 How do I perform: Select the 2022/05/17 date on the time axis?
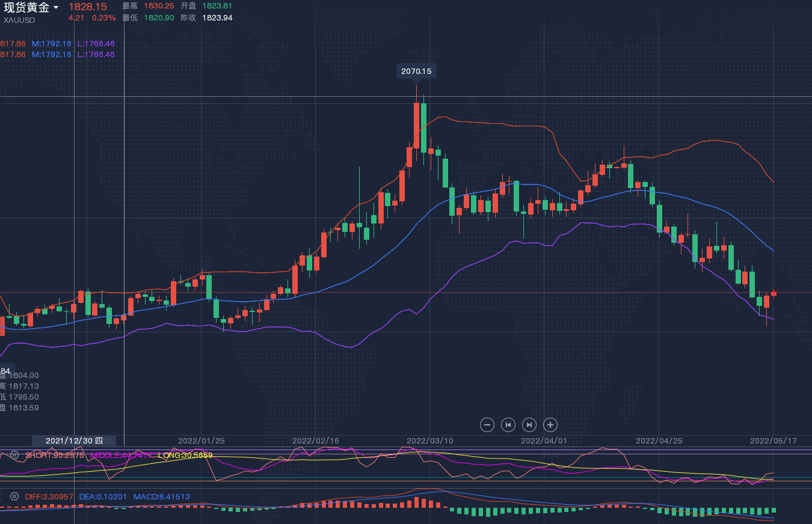[773, 440]
